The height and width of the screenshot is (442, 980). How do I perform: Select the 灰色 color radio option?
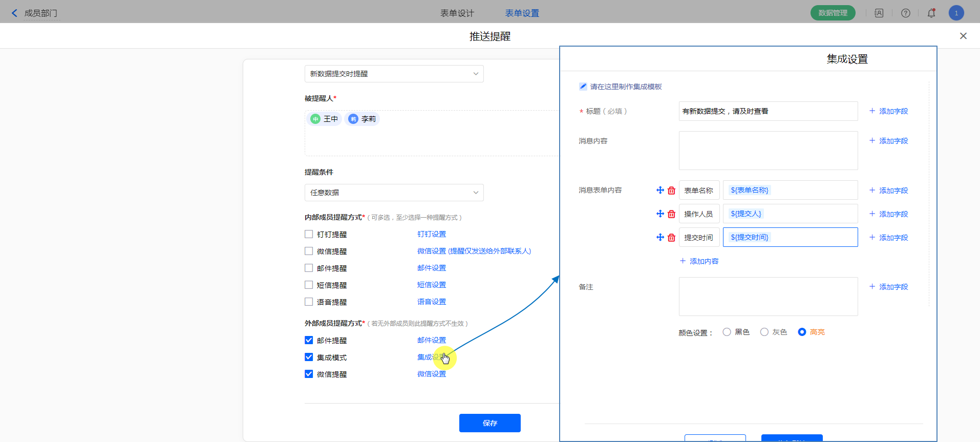(x=764, y=332)
